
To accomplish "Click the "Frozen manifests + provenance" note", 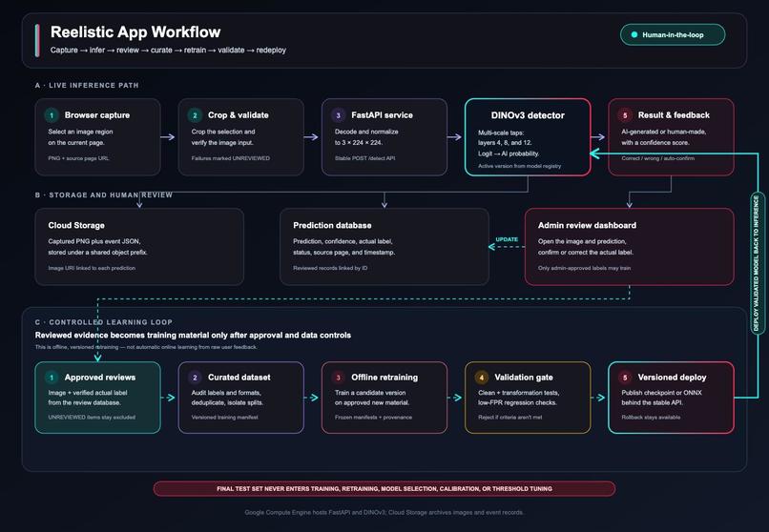I will [373, 418].
